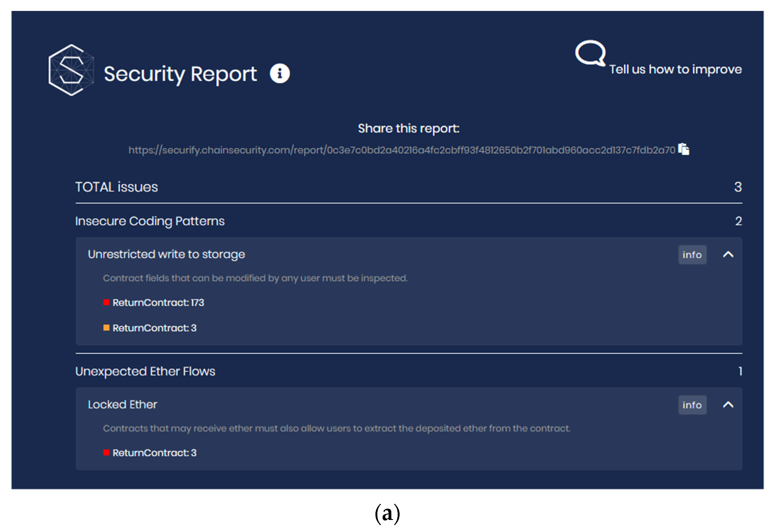
Task: Select ReturnContract: 3 under Locked Ether
Action: point(155,452)
